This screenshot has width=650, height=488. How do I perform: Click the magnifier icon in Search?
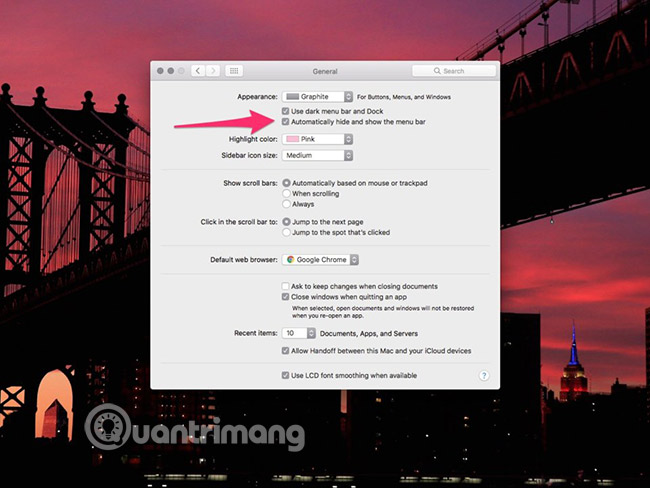pos(437,71)
